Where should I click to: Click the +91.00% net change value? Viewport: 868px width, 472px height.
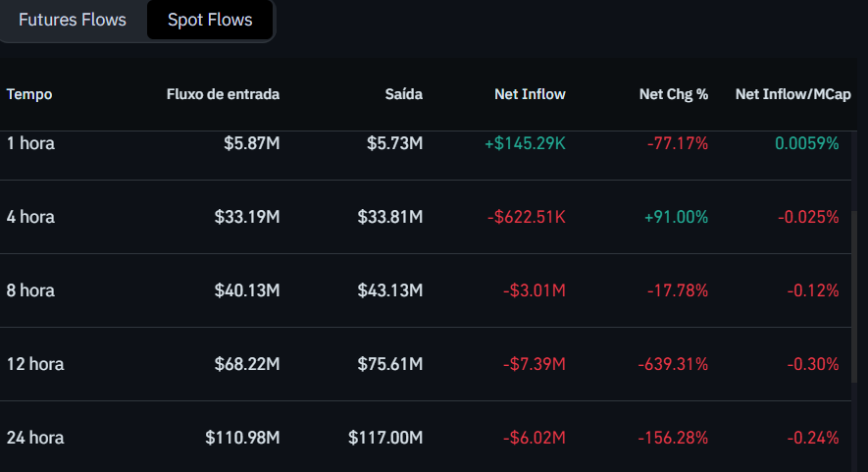pos(676,217)
